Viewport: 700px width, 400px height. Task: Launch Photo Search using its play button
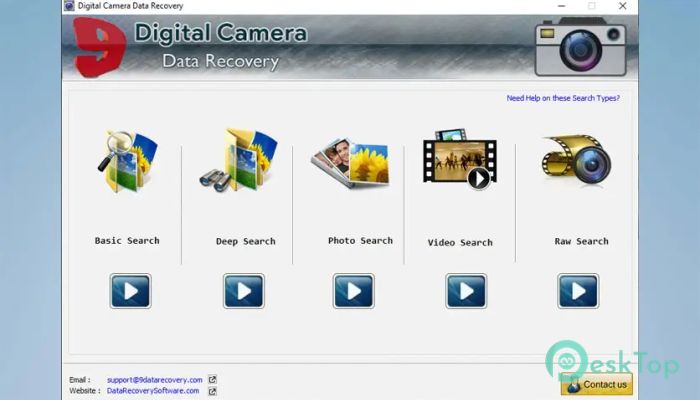(354, 291)
